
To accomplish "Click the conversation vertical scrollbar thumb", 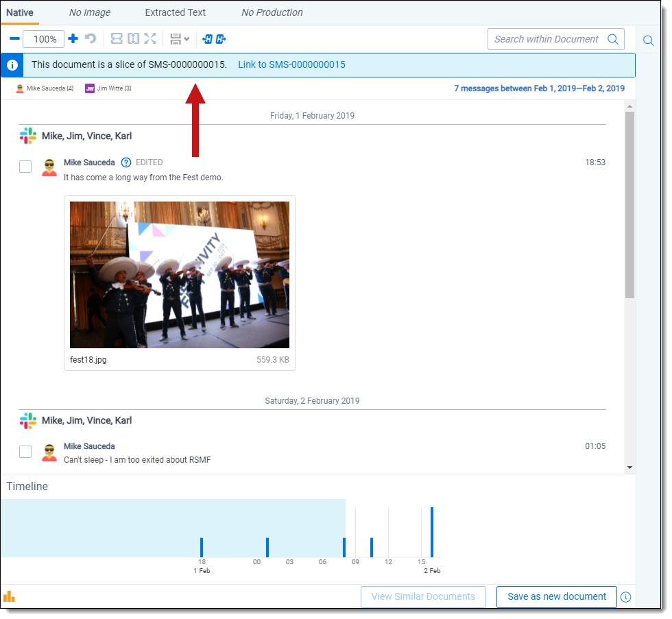I will (x=629, y=206).
